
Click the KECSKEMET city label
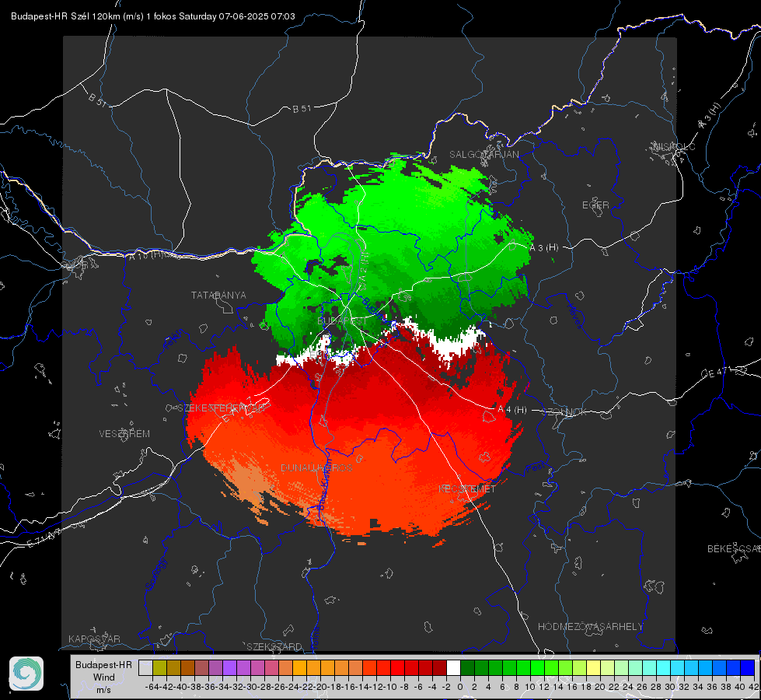(467, 488)
